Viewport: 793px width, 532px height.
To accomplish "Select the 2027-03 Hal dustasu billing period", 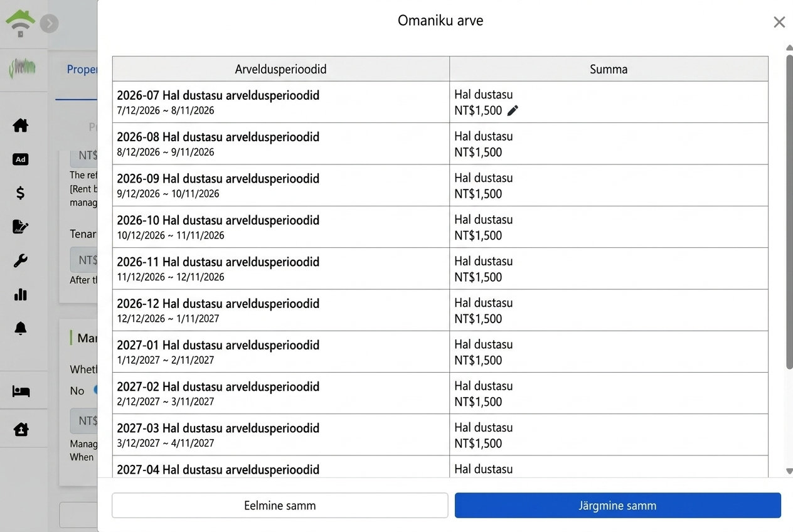I will click(218, 428).
